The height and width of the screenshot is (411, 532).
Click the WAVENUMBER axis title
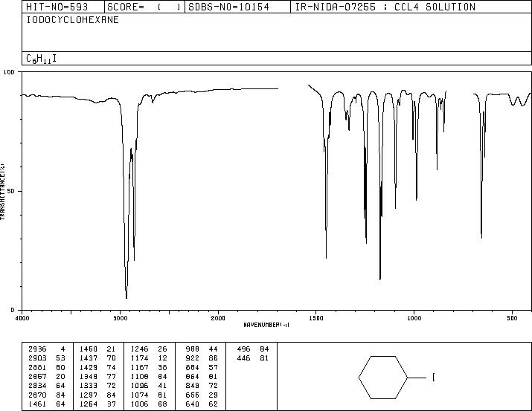[x=266, y=325]
